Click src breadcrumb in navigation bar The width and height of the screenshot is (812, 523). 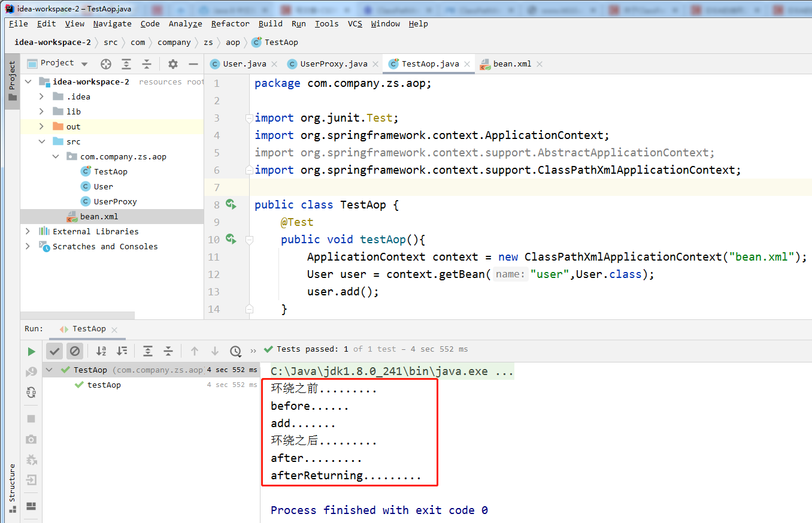click(x=110, y=43)
